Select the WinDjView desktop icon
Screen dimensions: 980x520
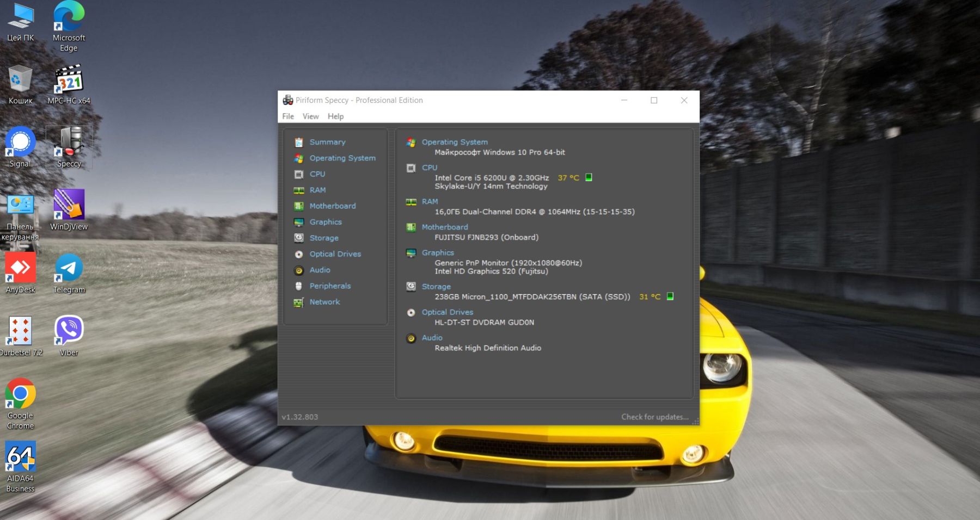tap(69, 210)
